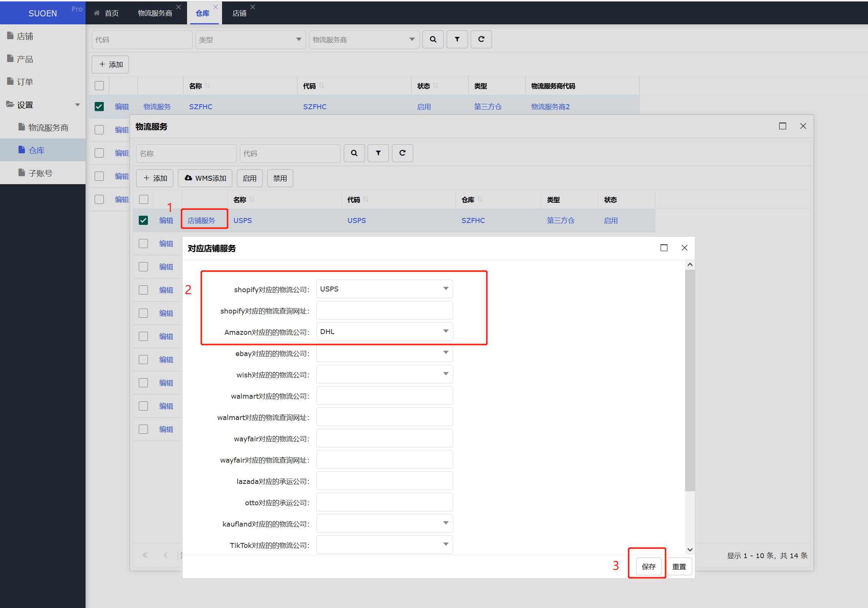Image resolution: width=868 pixels, height=608 pixels.
Task: Click the maximize icon on 对应店铺服务 dialog
Action: coord(664,248)
